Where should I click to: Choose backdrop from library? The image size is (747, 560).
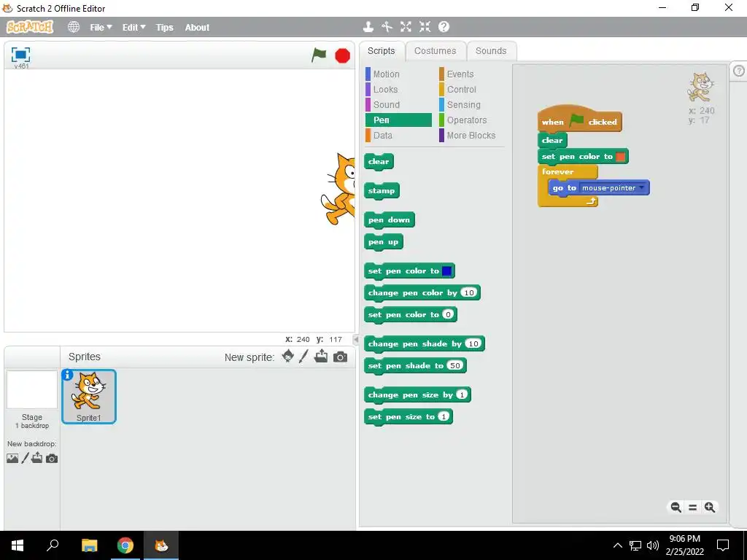pos(12,458)
